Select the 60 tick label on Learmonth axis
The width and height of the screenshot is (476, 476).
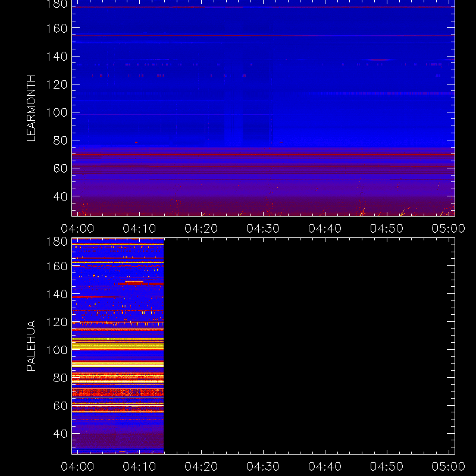(x=60, y=168)
